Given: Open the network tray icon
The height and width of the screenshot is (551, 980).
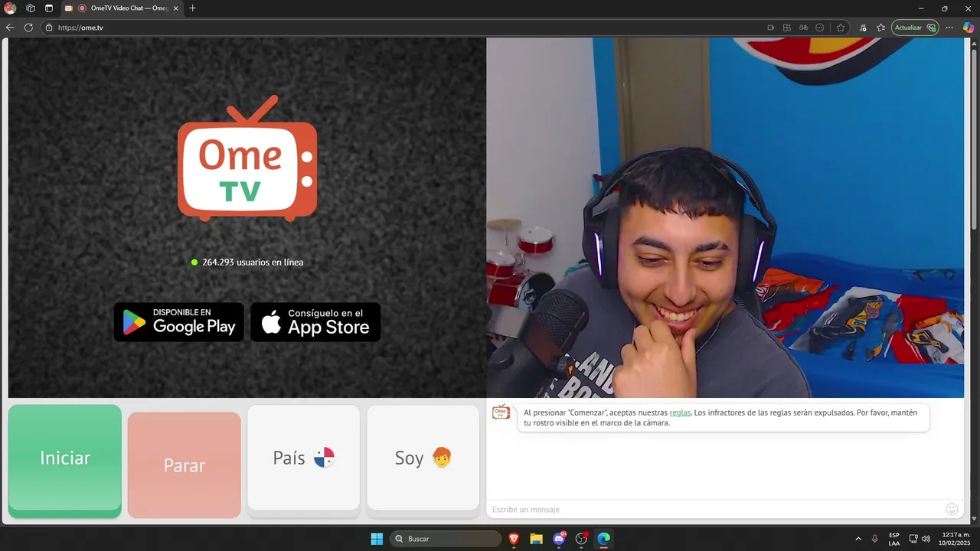Looking at the screenshot, I should (x=913, y=539).
